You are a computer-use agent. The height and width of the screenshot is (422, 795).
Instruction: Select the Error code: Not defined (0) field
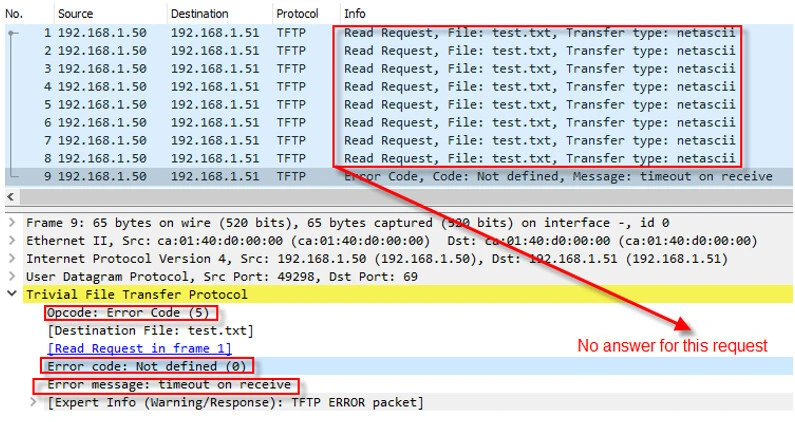147,367
